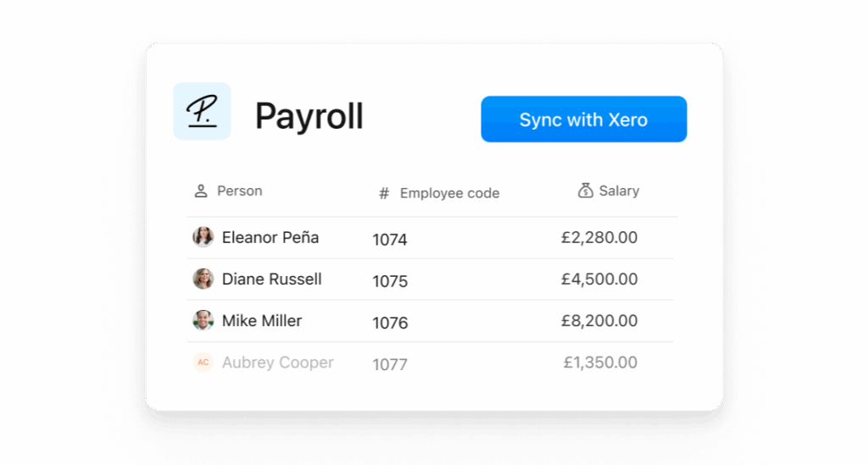Click the person icon in column header
This screenshot has width=868, height=465.
click(x=200, y=191)
